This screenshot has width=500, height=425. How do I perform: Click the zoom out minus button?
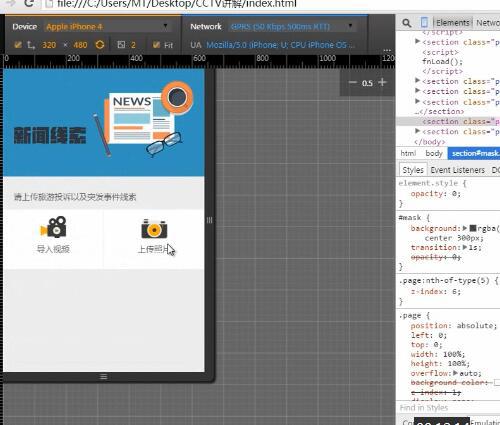click(x=353, y=82)
